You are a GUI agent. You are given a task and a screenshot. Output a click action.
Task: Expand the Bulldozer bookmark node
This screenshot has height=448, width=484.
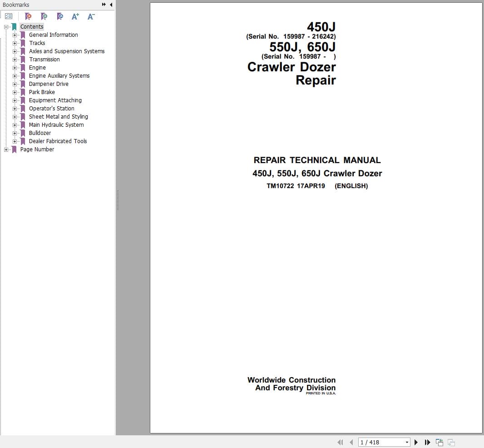15,133
